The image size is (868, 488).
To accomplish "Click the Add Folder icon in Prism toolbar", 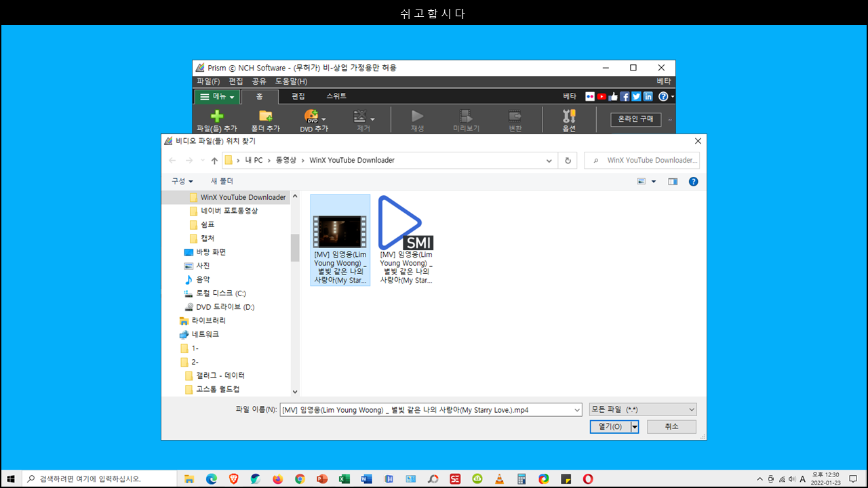I will click(x=265, y=117).
